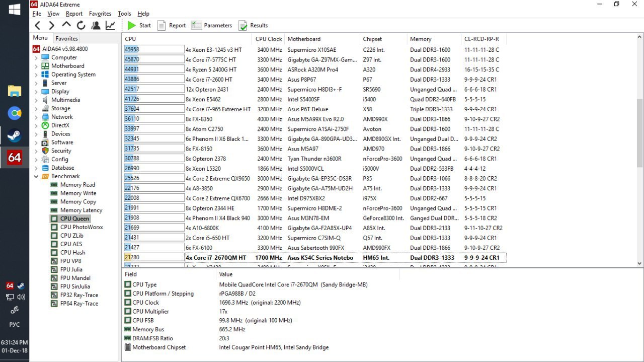
Task: Select the FPU SinJulia benchmark
Action: click(70, 286)
